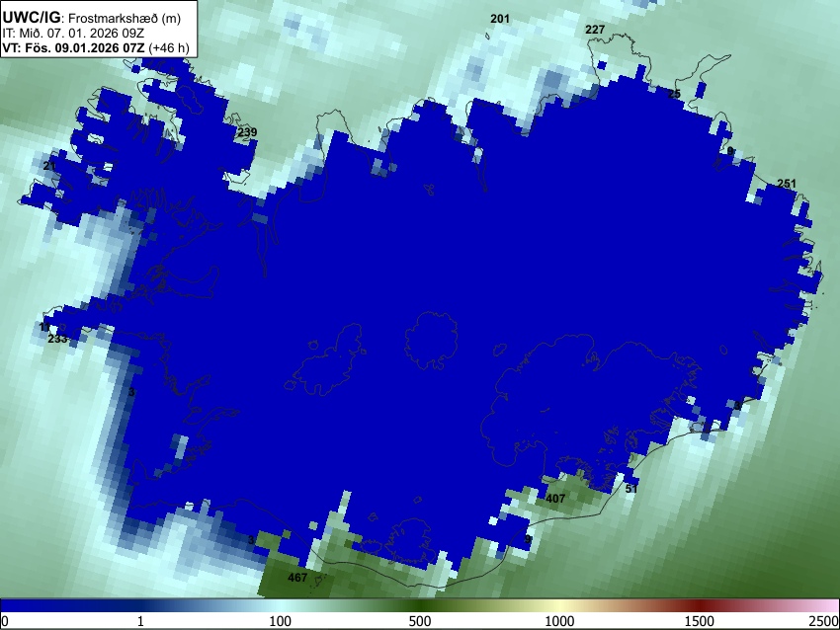Click the map value label 251

[787, 184]
